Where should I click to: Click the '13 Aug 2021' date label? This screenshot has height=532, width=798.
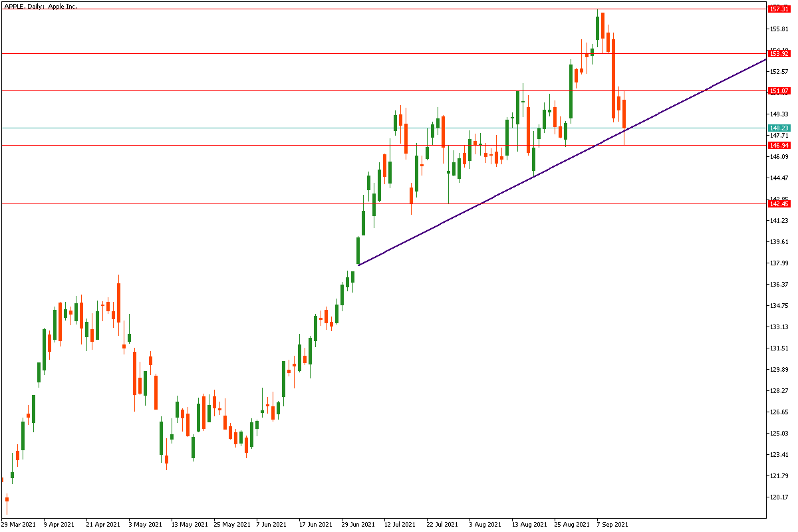[529, 524]
